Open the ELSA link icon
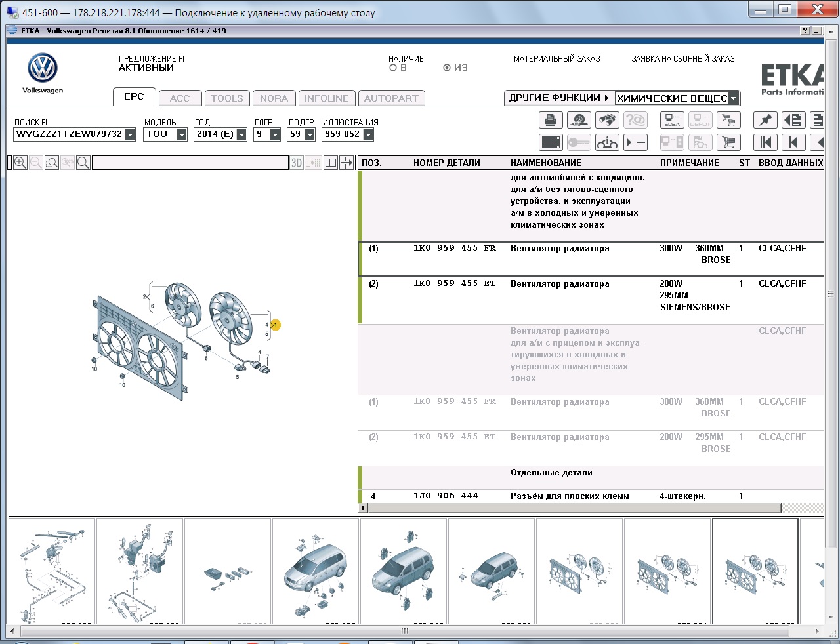The width and height of the screenshot is (840, 644). pyautogui.click(x=672, y=120)
